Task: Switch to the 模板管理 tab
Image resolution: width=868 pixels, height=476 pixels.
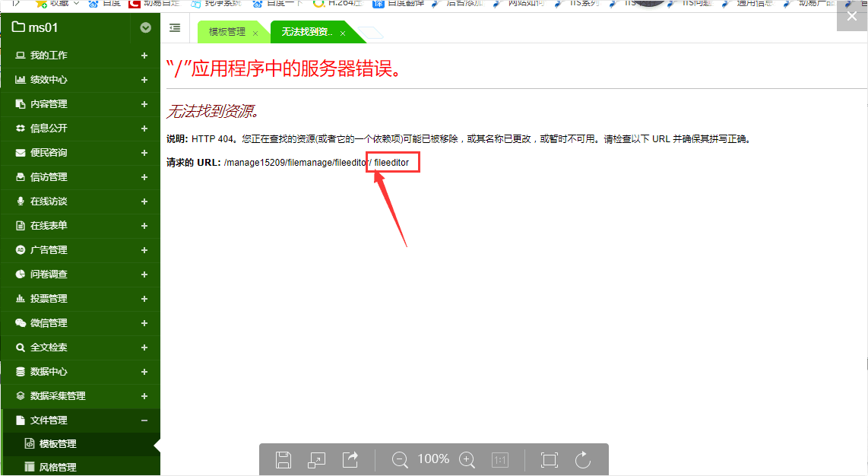Action: click(227, 33)
